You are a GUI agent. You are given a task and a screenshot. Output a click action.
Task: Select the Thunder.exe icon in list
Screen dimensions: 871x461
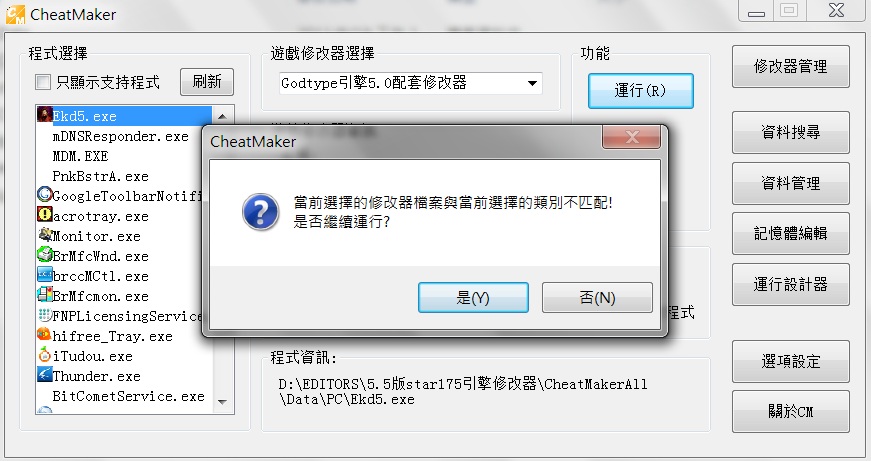pyautogui.click(x=44, y=375)
